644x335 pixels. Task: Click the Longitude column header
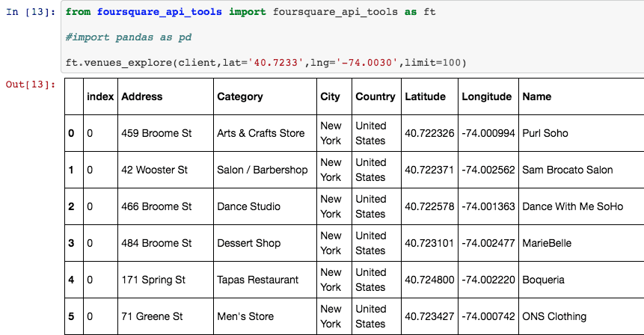click(x=487, y=96)
